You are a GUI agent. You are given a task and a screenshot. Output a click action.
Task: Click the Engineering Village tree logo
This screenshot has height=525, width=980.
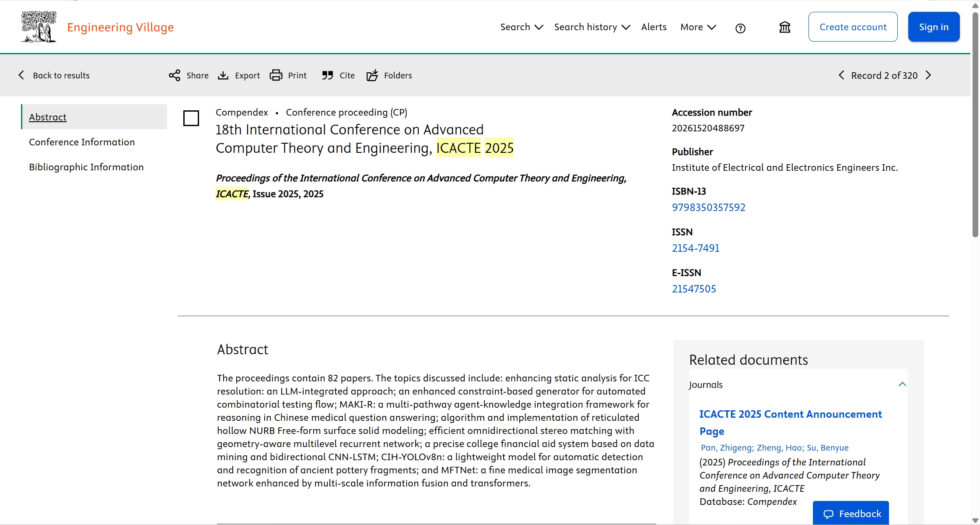(39, 27)
